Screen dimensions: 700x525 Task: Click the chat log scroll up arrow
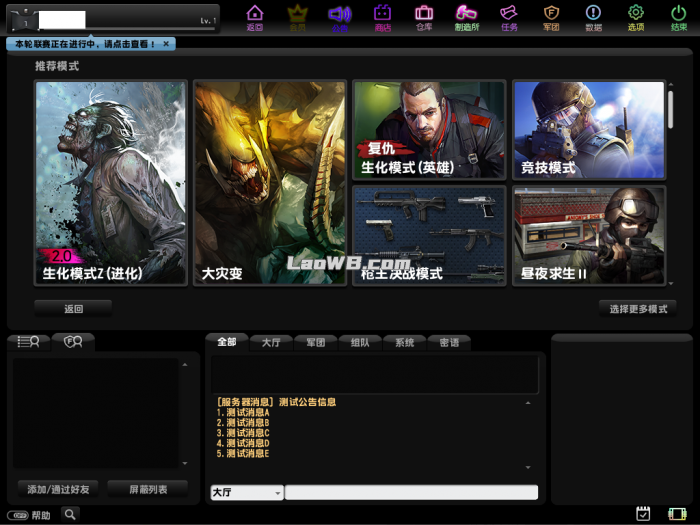point(528,403)
